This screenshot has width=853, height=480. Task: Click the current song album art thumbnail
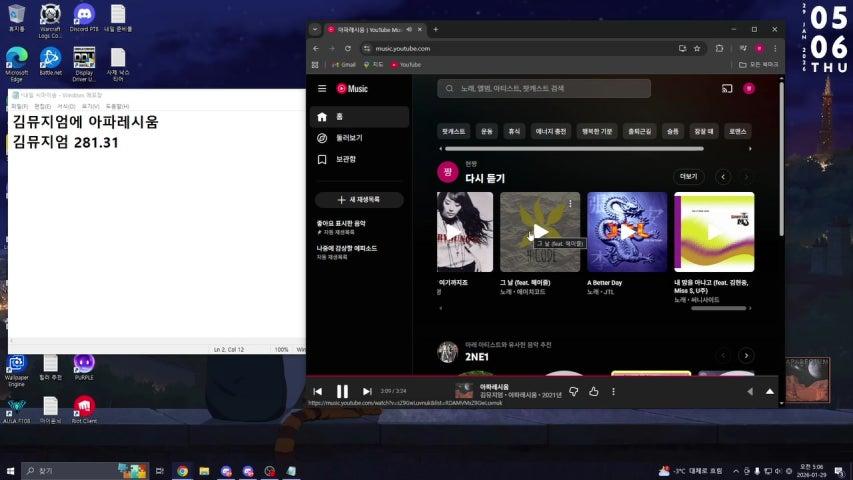pos(464,391)
